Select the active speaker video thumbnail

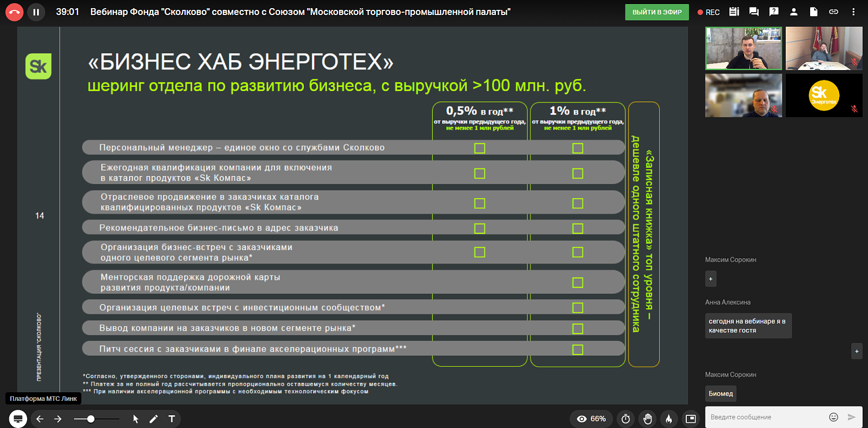pyautogui.click(x=744, y=48)
